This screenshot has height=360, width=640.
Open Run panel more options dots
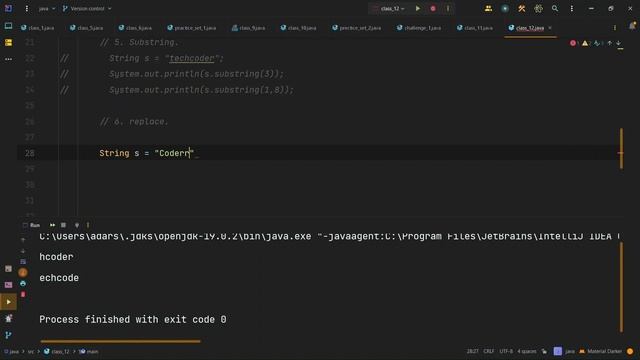[x=88, y=225]
